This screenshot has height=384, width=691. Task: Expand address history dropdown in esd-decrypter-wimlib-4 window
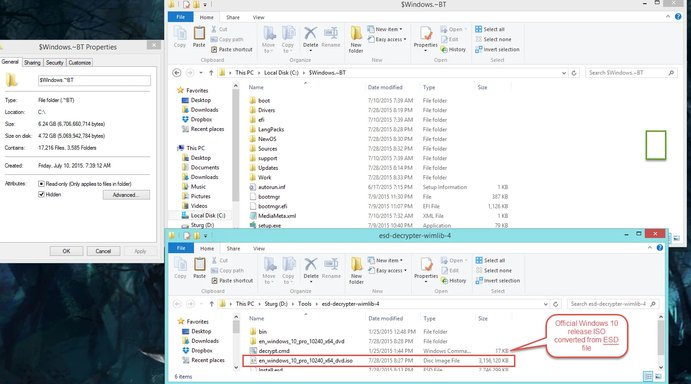tap(546, 304)
